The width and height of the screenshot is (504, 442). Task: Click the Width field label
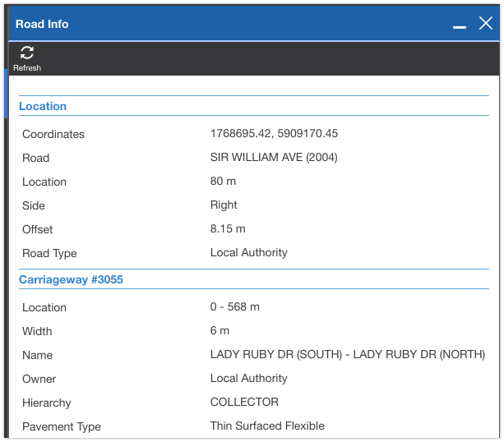tap(37, 331)
